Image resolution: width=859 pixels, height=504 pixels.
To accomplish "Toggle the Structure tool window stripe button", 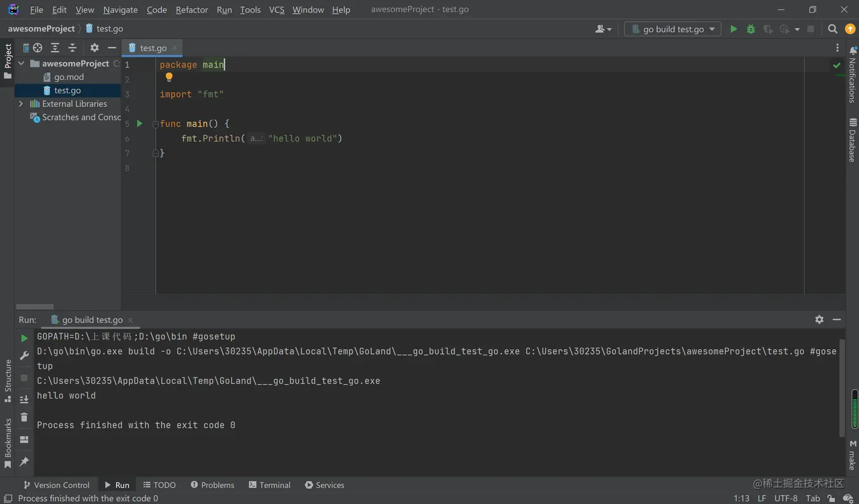I will click(x=7, y=381).
